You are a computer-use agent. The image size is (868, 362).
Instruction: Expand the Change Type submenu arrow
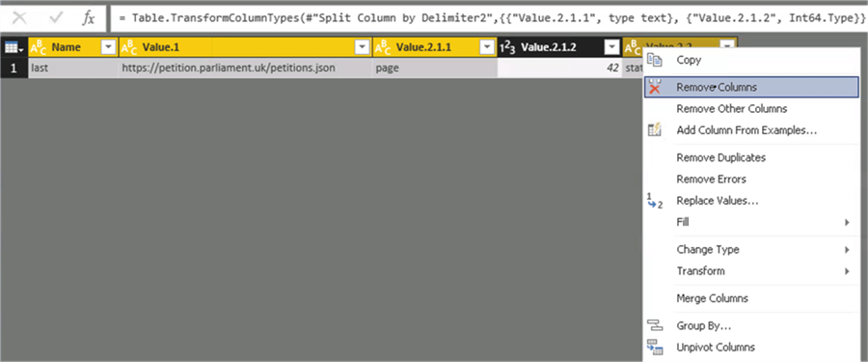point(847,250)
